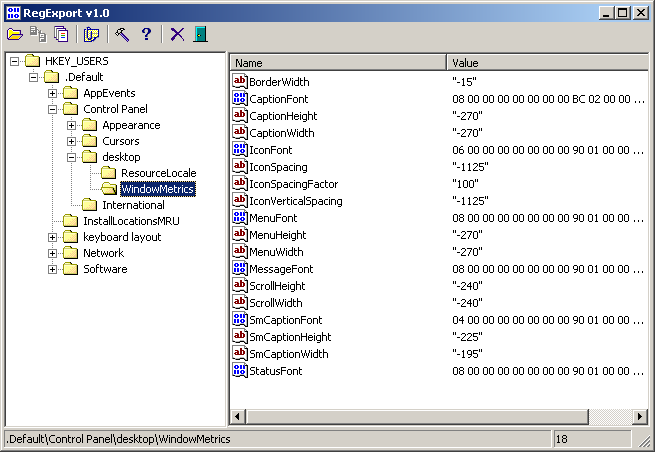The width and height of the screenshot is (655, 452).
Task: Click the grayed export registry toolbar icon
Action: click(x=38, y=34)
